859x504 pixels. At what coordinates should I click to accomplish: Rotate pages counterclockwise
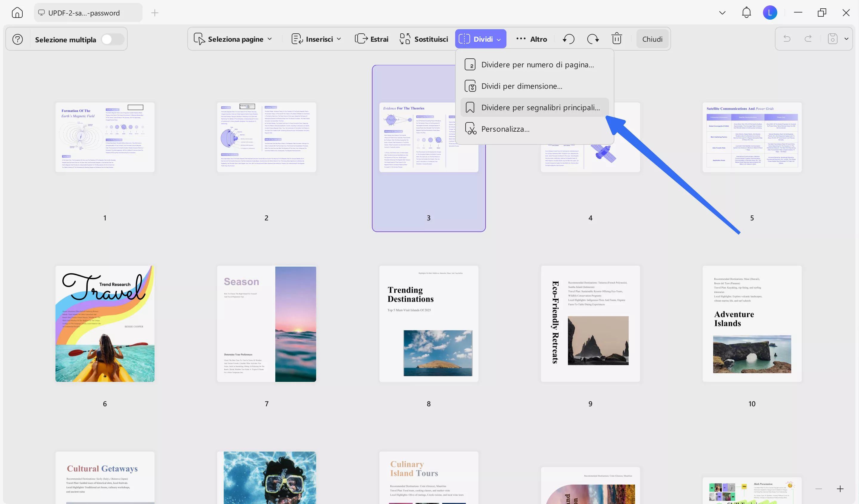click(568, 39)
